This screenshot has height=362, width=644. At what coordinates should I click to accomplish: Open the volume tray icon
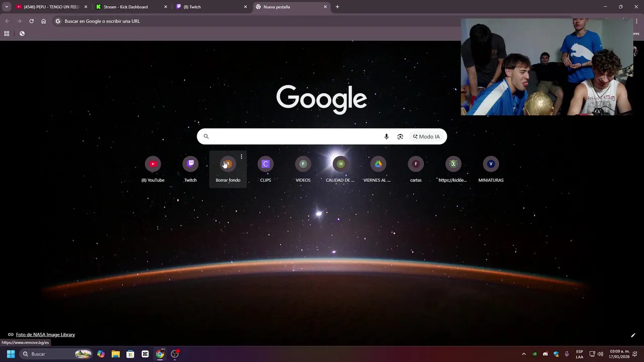point(600,354)
